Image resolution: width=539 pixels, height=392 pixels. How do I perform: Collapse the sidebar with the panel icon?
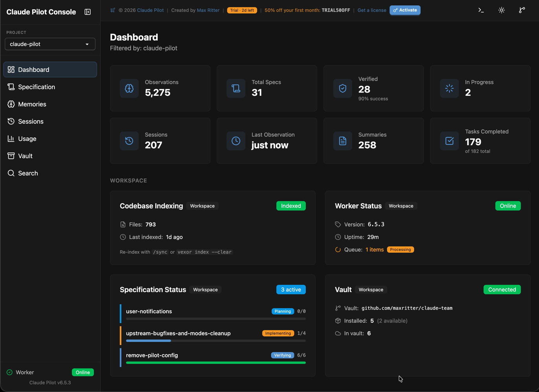[88, 12]
